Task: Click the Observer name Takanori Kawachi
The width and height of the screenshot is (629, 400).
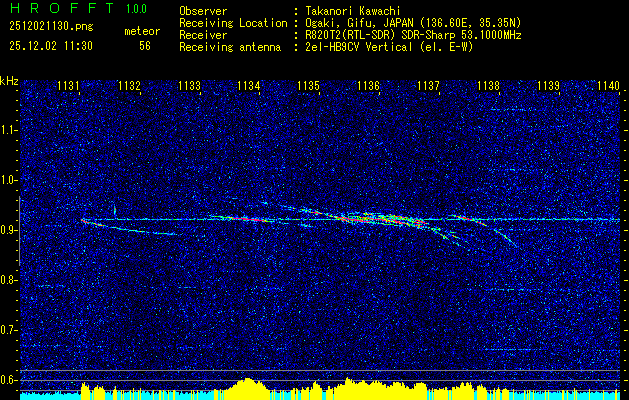Action: click(353, 11)
